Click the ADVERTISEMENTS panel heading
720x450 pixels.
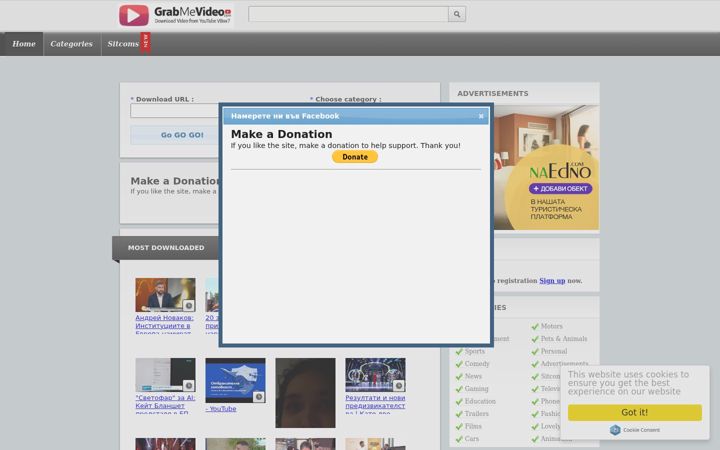pyautogui.click(x=493, y=94)
